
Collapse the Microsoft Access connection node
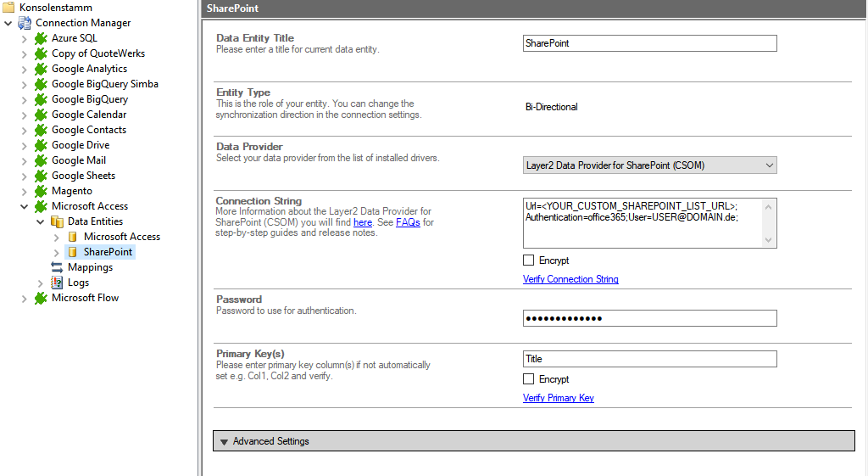(x=24, y=206)
